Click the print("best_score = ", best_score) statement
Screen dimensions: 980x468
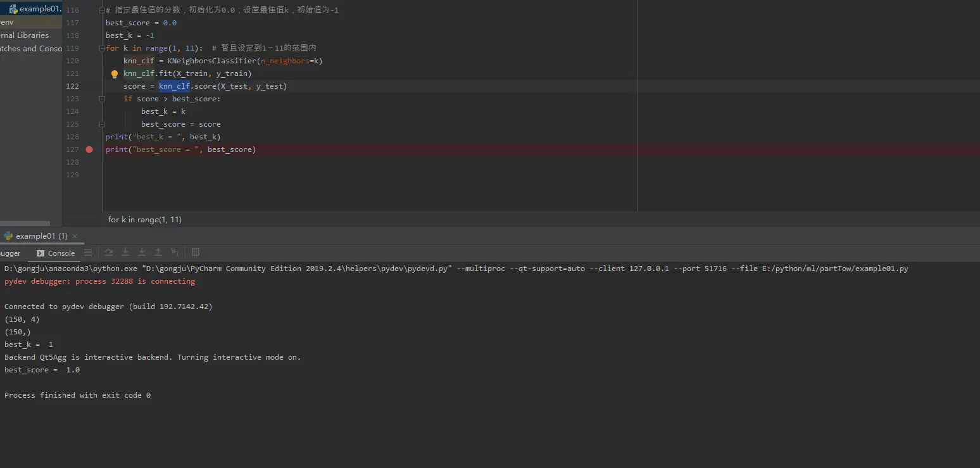(181, 149)
